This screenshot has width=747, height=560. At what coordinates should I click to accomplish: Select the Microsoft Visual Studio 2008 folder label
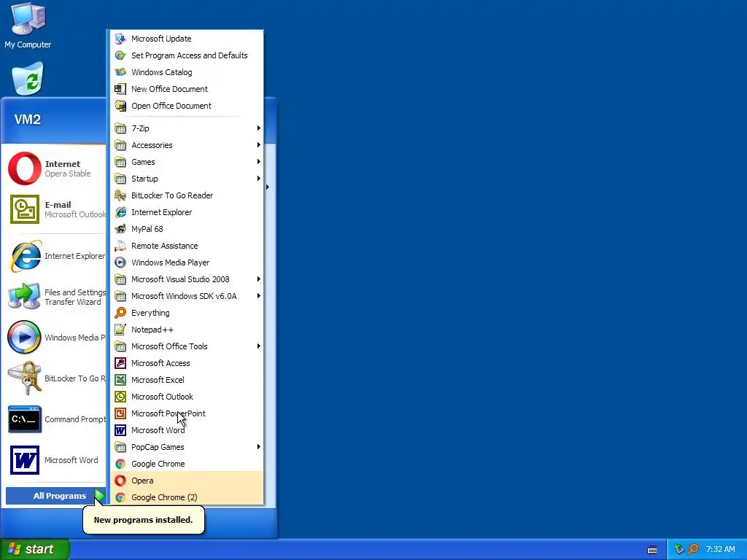(180, 279)
